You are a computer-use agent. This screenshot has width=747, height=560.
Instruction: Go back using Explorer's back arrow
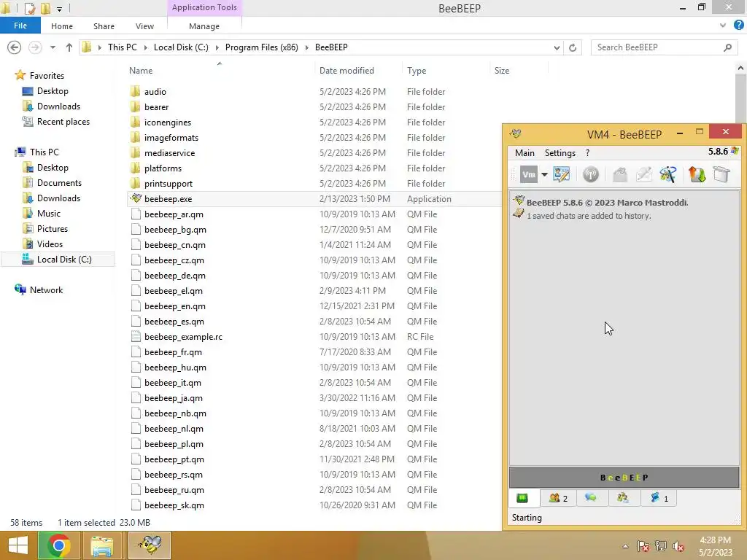pos(15,47)
